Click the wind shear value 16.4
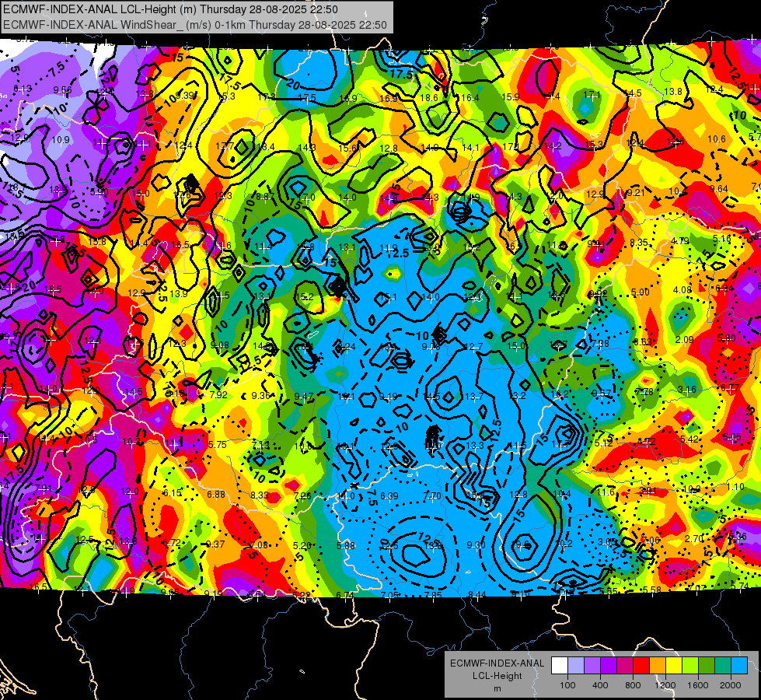The height and width of the screenshot is (700, 761). coord(470,98)
